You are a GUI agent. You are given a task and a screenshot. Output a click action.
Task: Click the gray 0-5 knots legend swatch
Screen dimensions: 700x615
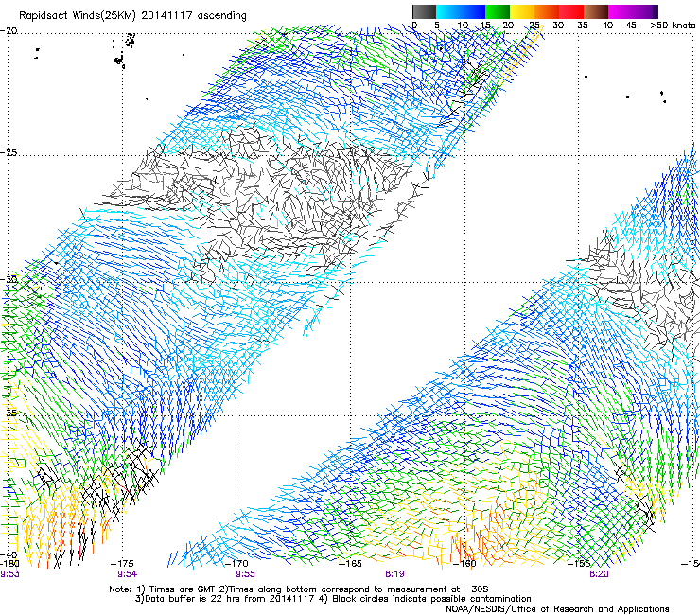[x=424, y=11]
